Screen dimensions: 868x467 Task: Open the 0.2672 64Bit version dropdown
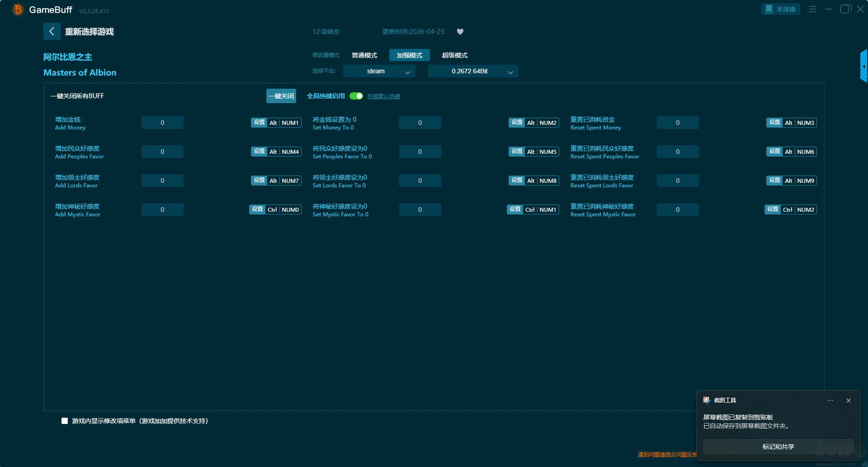(x=473, y=71)
